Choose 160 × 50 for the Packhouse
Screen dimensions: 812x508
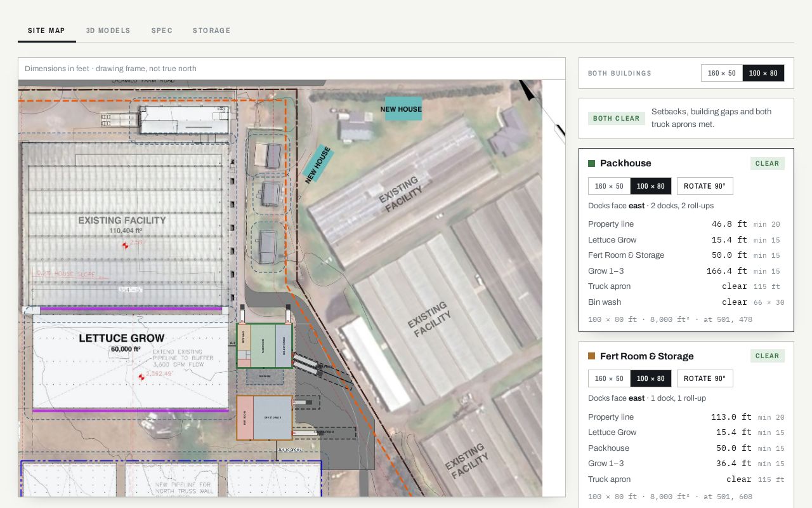click(x=609, y=186)
